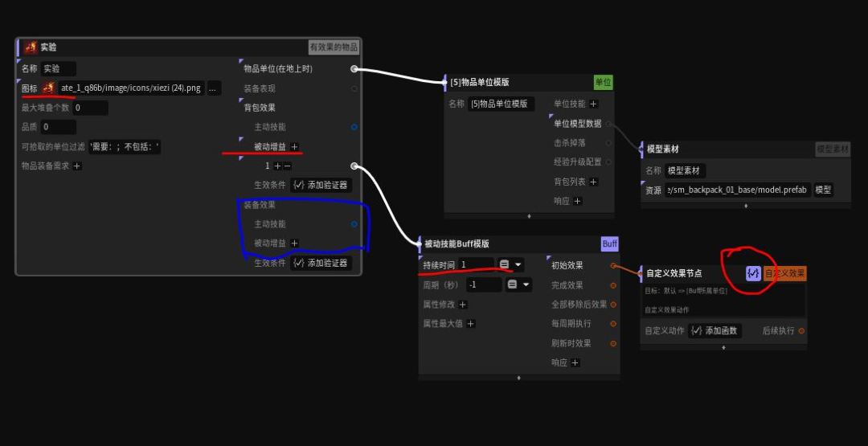Click the 经验升级配置 output port
This screenshot has height=446, width=868.
pos(608,162)
